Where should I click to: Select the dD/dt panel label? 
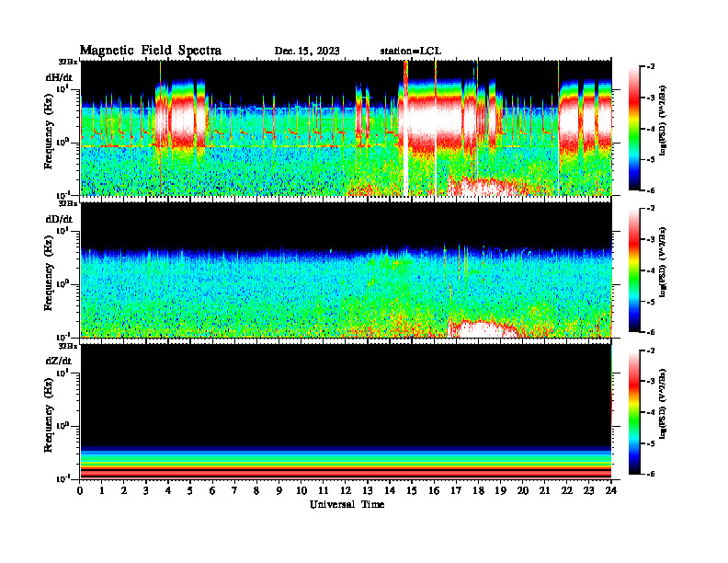pos(59,219)
